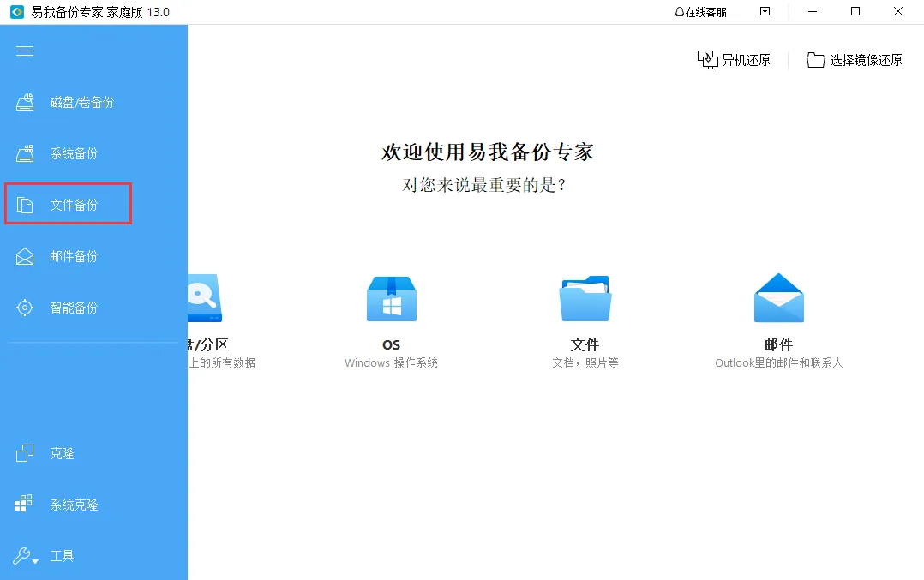Collapse the sidebar with the hamburger icon
The width and height of the screenshot is (924, 580).
(x=25, y=51)
